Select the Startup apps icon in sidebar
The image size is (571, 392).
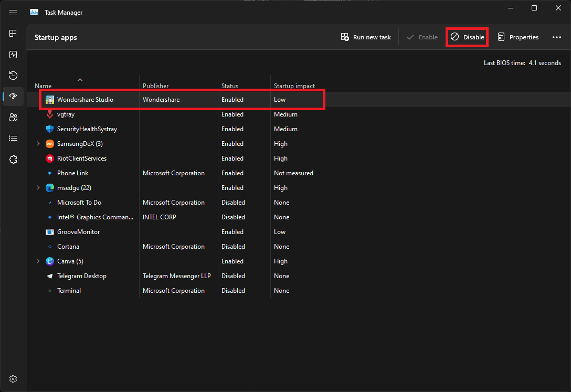tap(13, 97)
